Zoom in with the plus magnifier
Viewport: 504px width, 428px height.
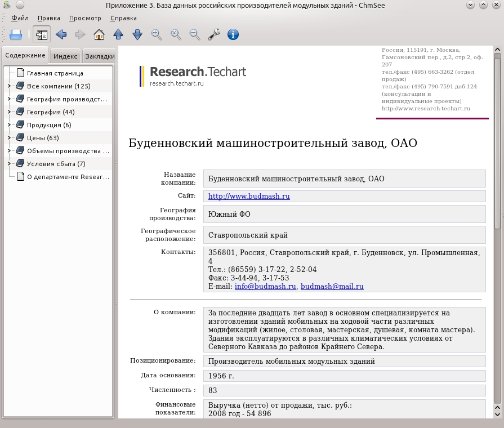tap(157, 34)
